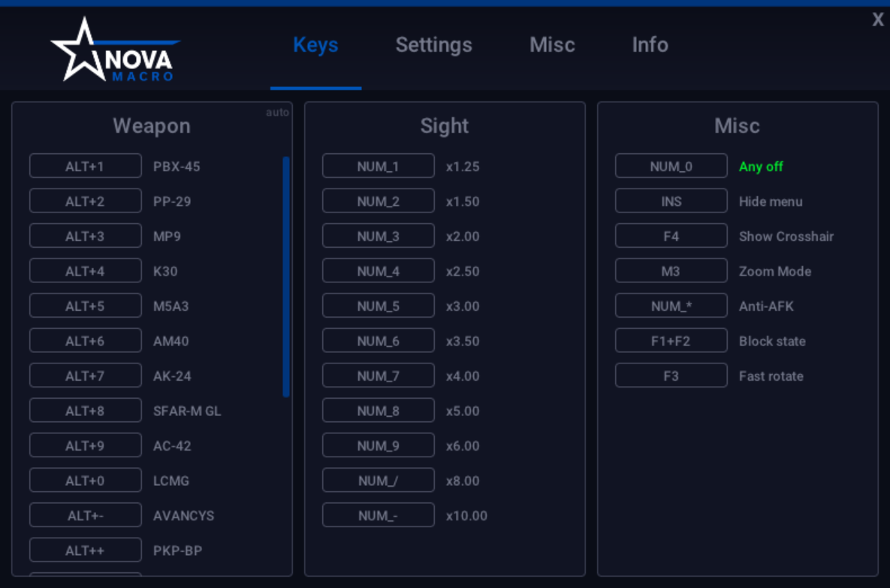The image size is (890, 588).
Task: Open the Misc tab in header
Action: (552, 45)
